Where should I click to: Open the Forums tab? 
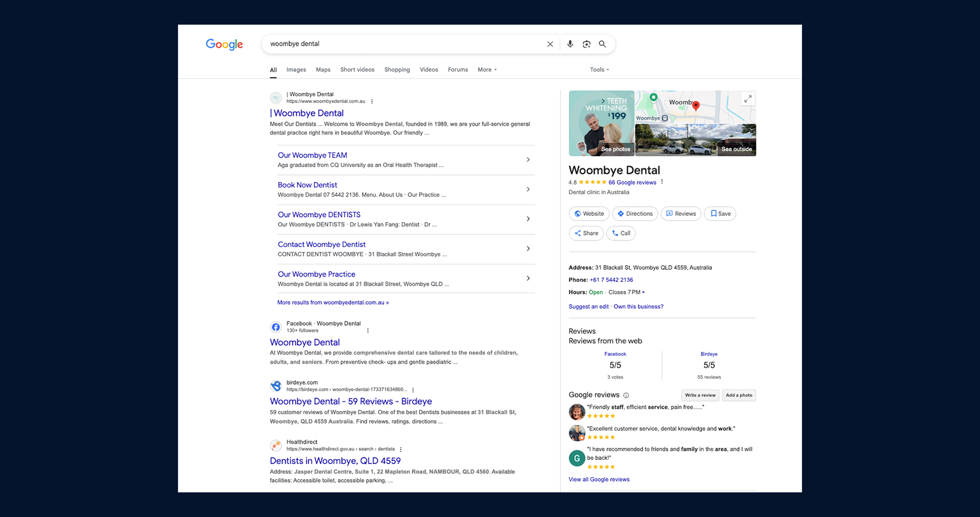[458, 70]
